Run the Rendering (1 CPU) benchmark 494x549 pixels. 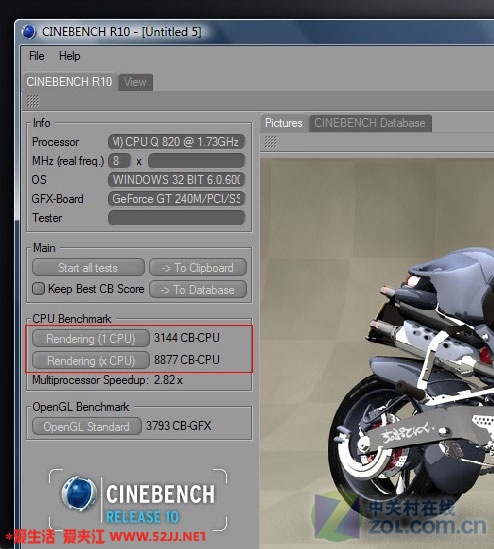click(x=91, y=339)
